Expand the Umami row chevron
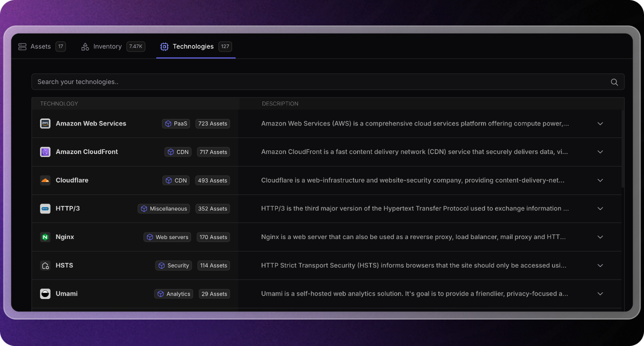The height and width of the screenshot is (346, 644). [x=600, y=294]
